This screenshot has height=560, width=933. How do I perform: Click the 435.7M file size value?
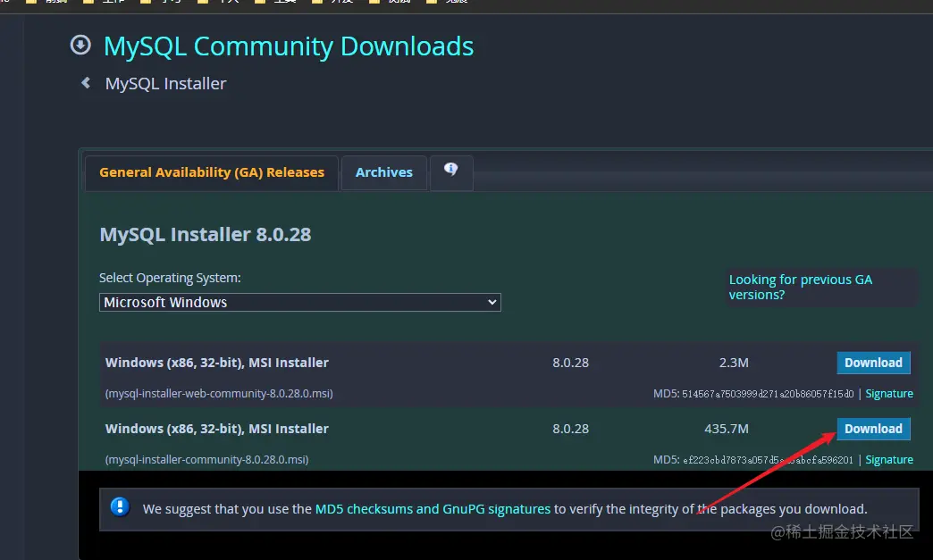(x=727, y=429)
